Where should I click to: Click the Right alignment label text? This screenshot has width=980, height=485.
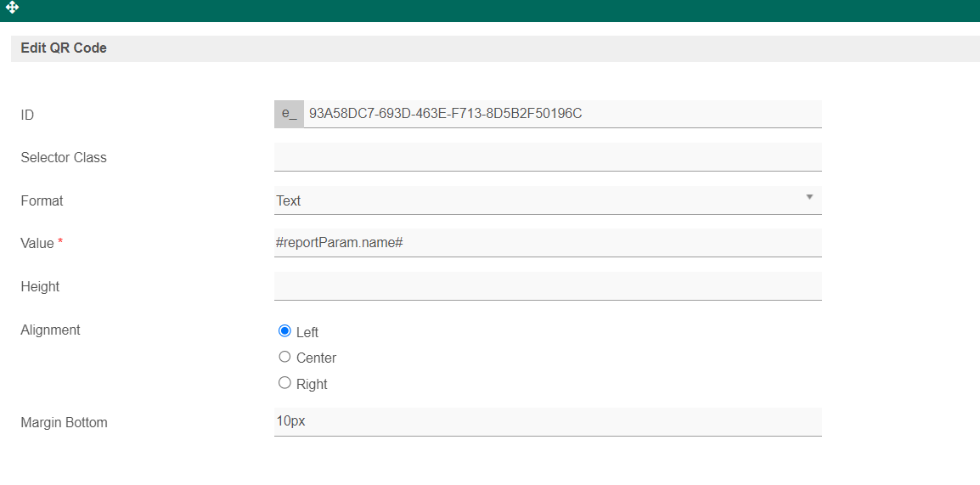pyautogui.click(x=312, y=384)
